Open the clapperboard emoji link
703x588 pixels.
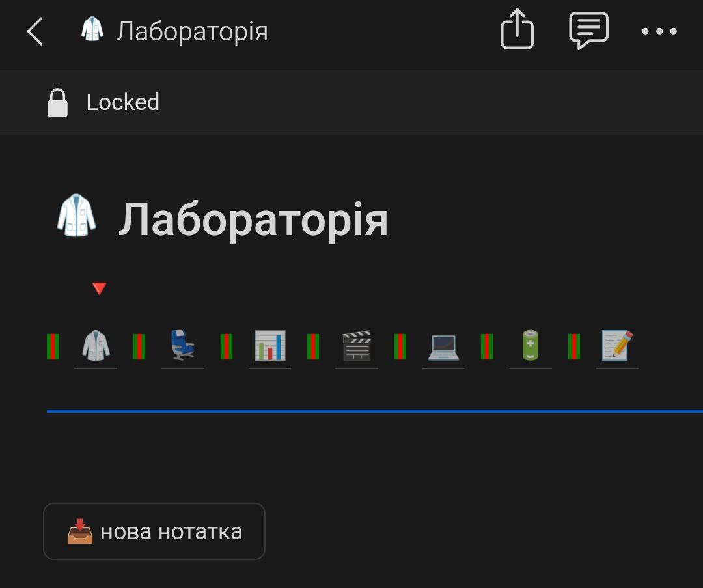coord(357,345)
